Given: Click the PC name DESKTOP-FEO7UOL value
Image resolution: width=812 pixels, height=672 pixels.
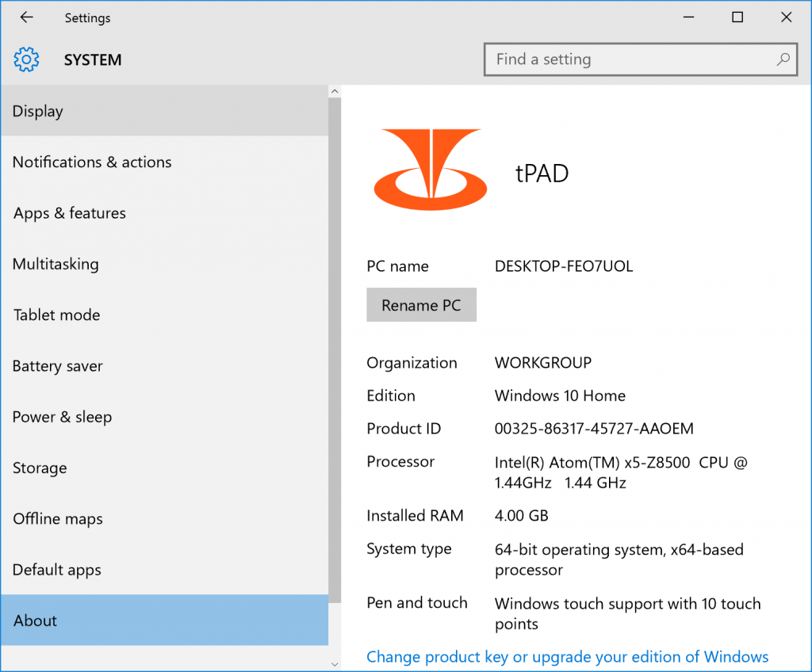Looking at the screenshot, I should pos(564,266).
